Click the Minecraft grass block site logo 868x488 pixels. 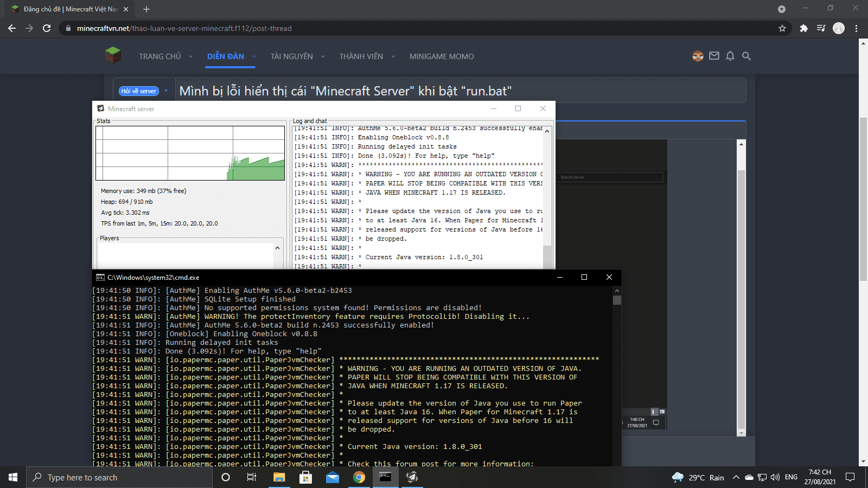click(113, 55)
